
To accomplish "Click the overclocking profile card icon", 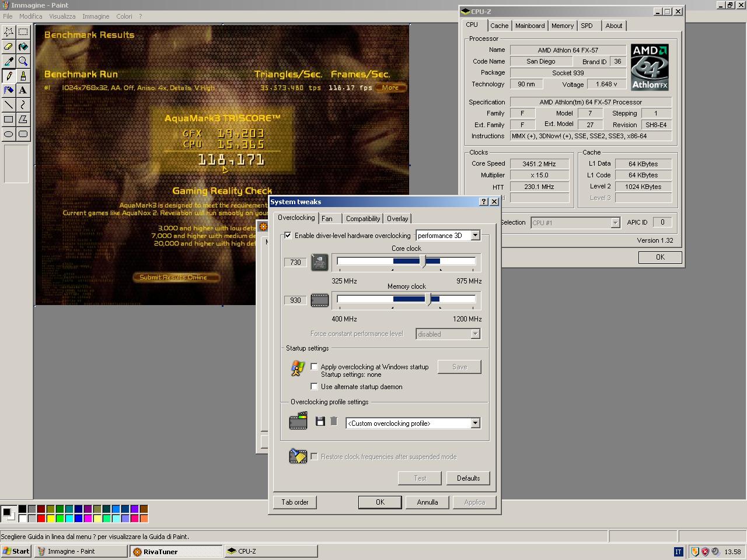I will tap(298, 421).
